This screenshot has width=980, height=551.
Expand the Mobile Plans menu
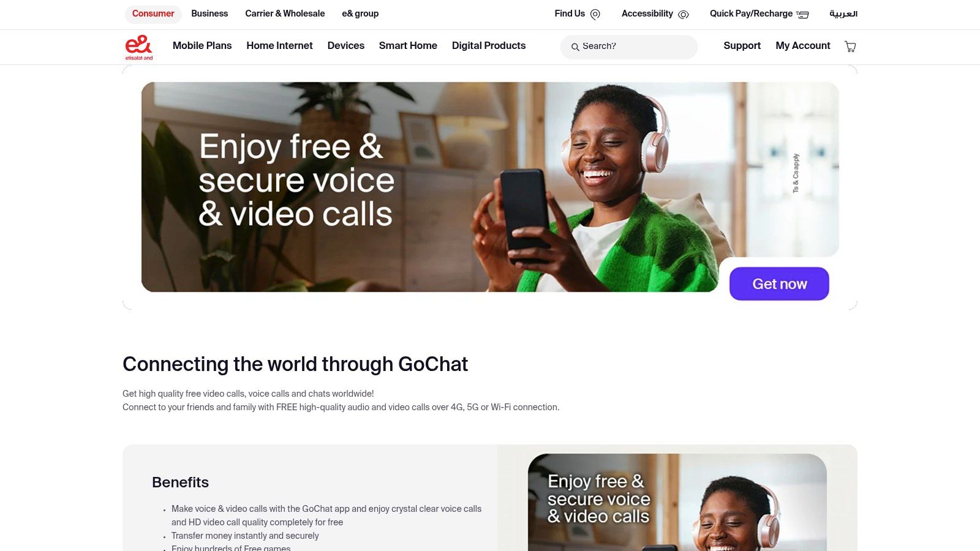click(x=202, y=45)
